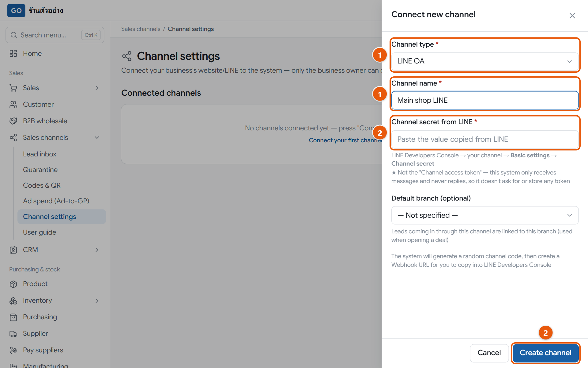The height and width of the screenshot is (368, 588).
Task: Expand the CRM menu chevron
Action: point(97,250)
